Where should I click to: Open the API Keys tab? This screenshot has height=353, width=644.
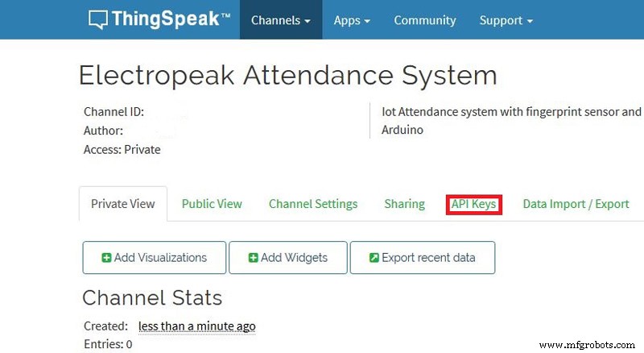[473, 204]
